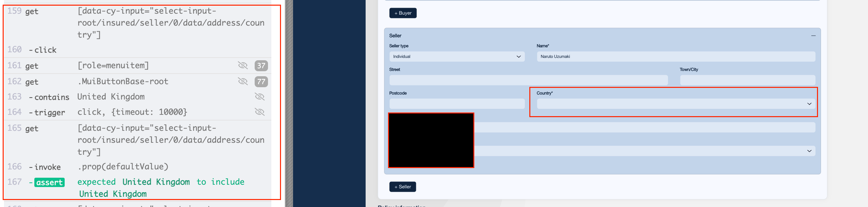868x207 pixels.
Task: Collapse the Seller panel with the minus icon
Action: pos(813,36)
